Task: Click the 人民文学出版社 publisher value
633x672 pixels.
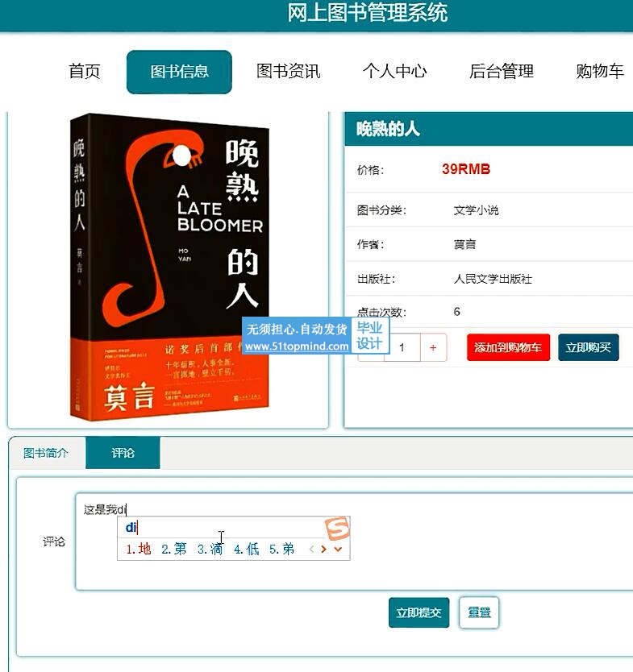Action: click(x=493, y=279)
